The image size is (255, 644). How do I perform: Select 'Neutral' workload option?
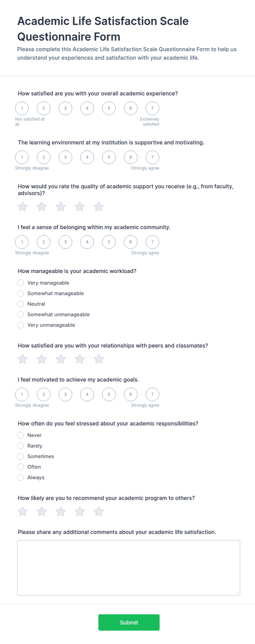(x=21, y=304)
